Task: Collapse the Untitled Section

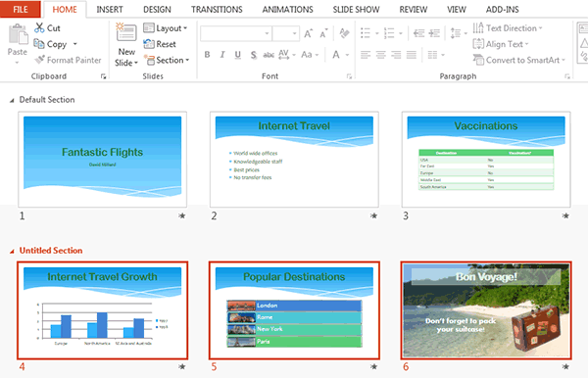Action: pyautogui.click(x=12, y=251)
